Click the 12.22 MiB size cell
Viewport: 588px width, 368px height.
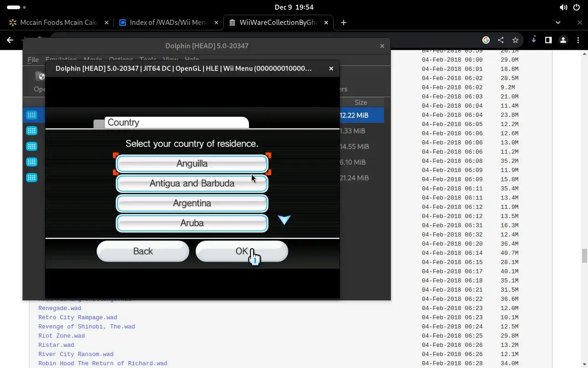coord(354,115)
